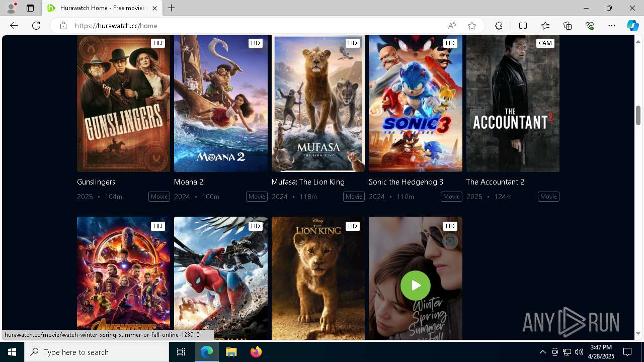Click the Movie tag under Moana 2
This screenshot has width=644, height=362.
pos(257,197)
